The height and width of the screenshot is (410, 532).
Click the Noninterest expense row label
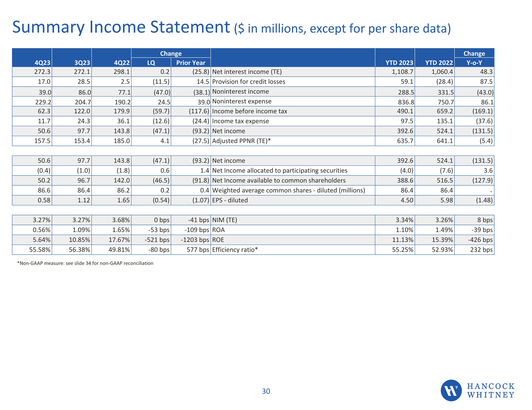pyautogui.click(x=242, y=101)
